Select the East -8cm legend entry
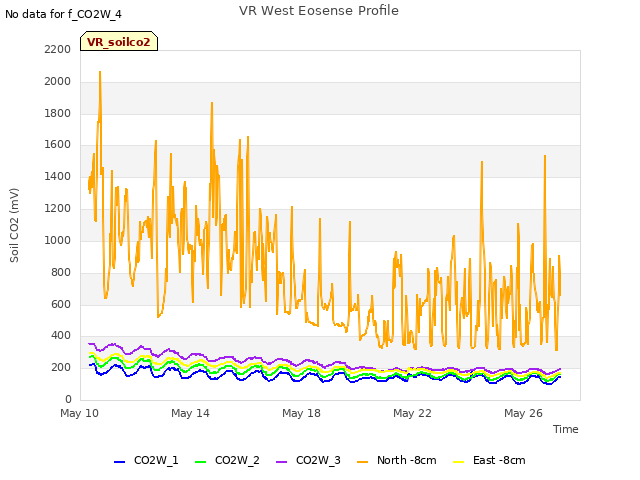The image size is (640, 480). tap(489, 460)
